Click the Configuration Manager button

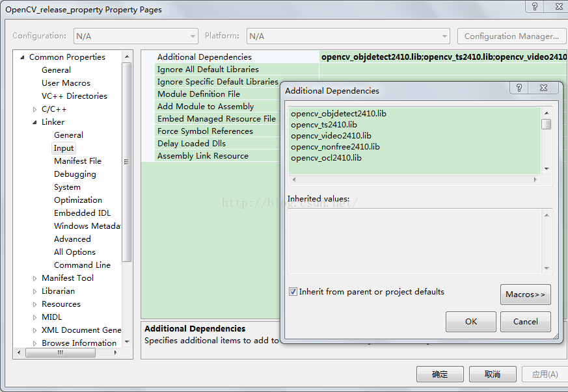click(x=511, y=36)
